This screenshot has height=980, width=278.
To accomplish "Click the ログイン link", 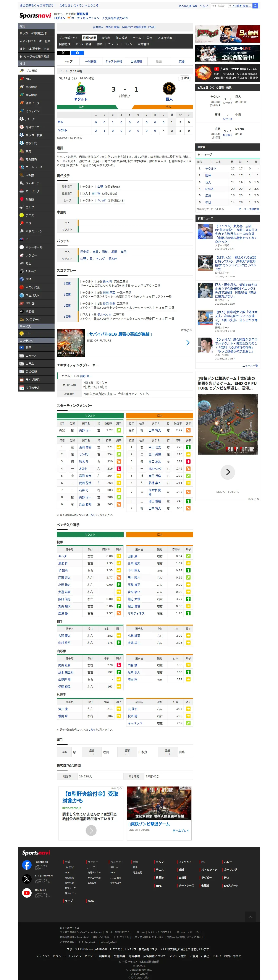I will point(60,18).
